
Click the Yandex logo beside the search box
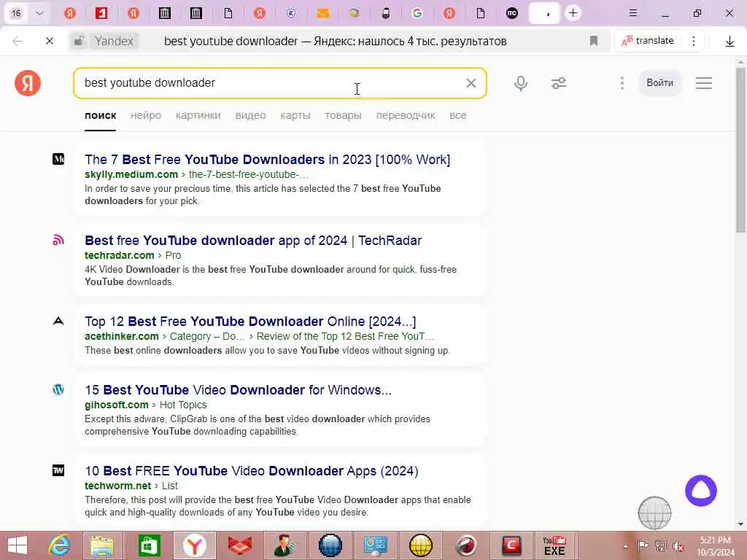[28, 83]
